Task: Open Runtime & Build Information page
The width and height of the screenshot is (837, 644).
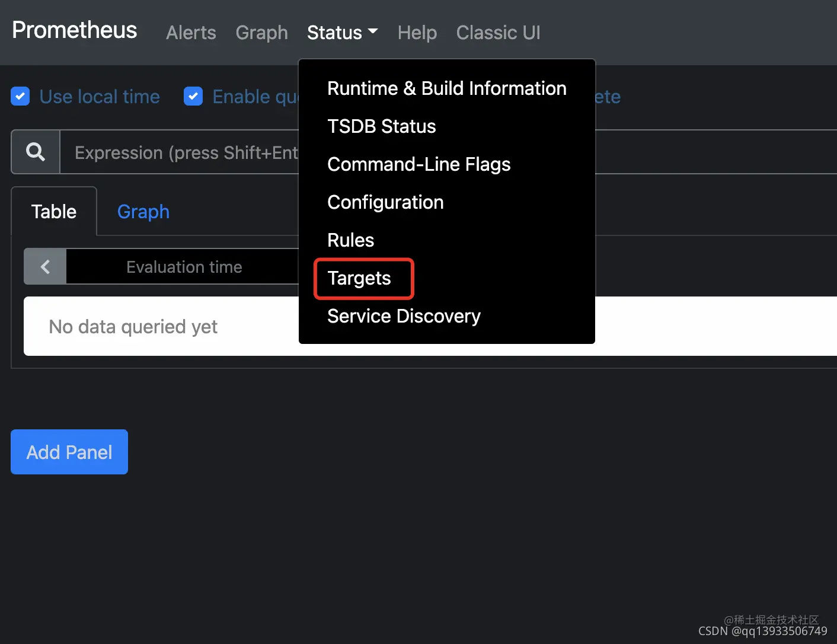Action: point(447,88)
